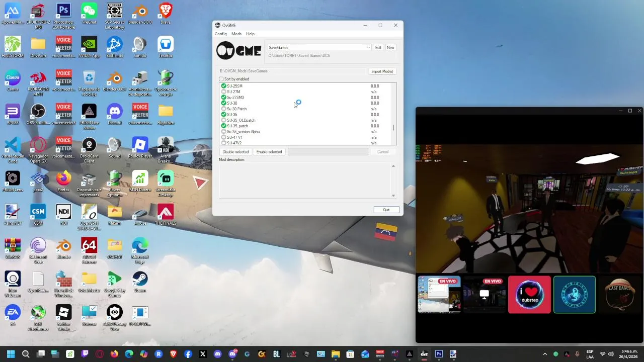Toggle the SU-25SM mod enabled icon

224,86
